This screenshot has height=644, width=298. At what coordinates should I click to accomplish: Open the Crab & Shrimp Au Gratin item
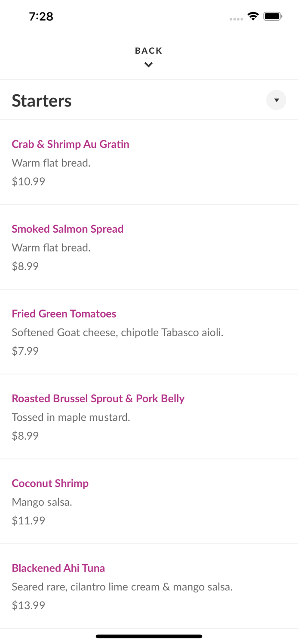click(x=70, y=144)
